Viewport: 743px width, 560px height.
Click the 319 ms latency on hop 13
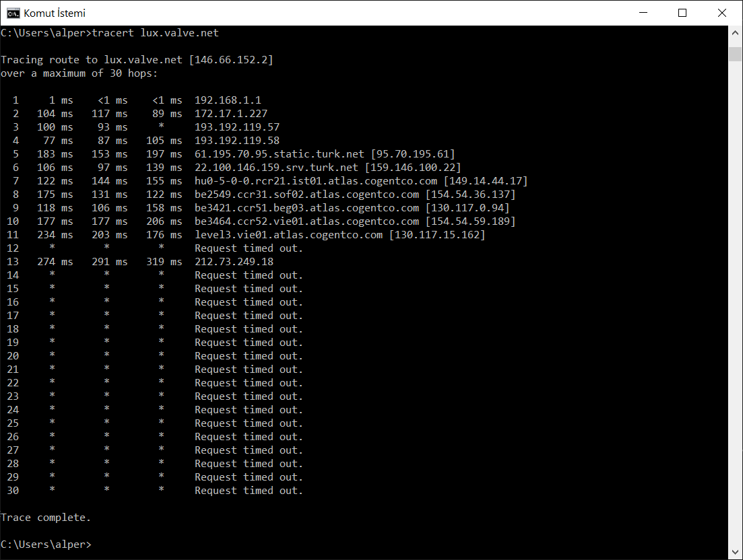(x=164, y=262)
